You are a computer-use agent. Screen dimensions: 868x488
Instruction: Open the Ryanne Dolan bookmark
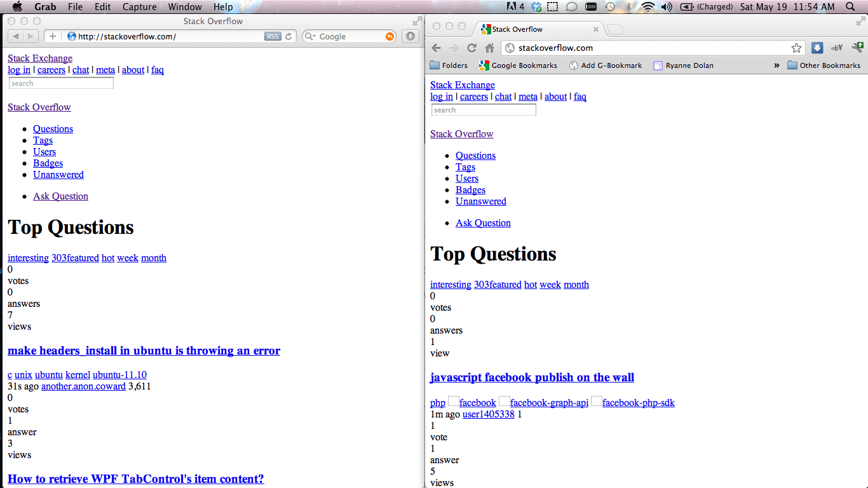[x=684, y=65]
